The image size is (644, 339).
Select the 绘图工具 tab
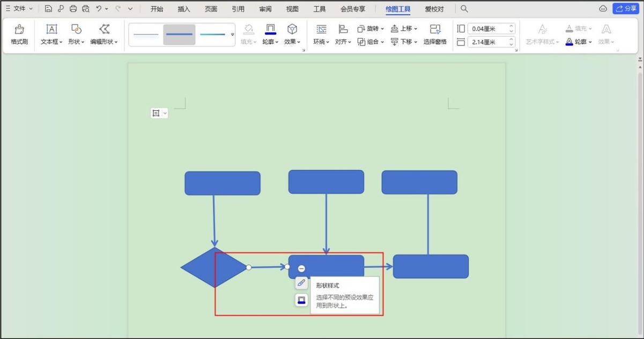398,9
